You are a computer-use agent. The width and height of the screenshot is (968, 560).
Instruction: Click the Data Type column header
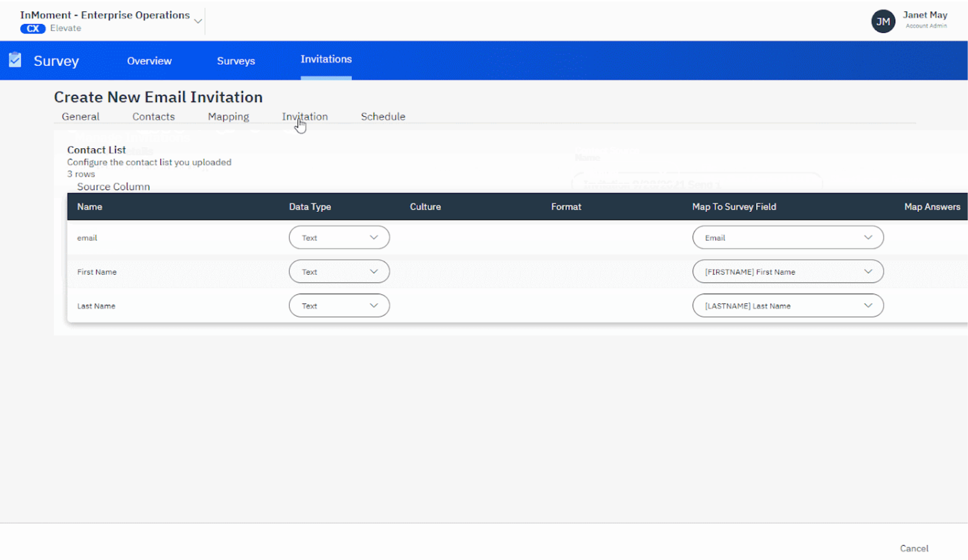(310, 207)
